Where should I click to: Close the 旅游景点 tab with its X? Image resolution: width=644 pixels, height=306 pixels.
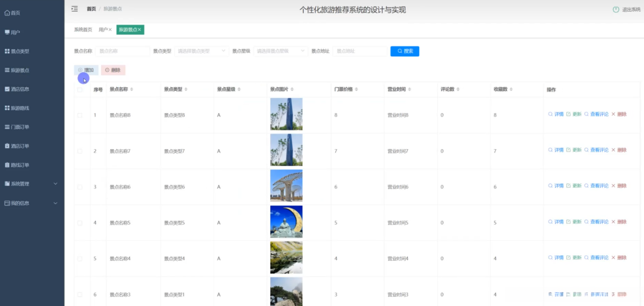click(140, 30)
